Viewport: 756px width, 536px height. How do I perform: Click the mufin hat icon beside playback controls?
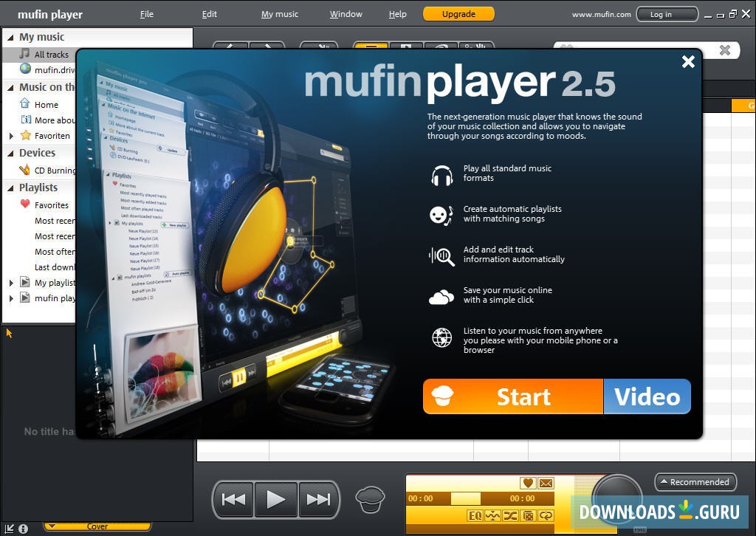(x=370, y=499)
